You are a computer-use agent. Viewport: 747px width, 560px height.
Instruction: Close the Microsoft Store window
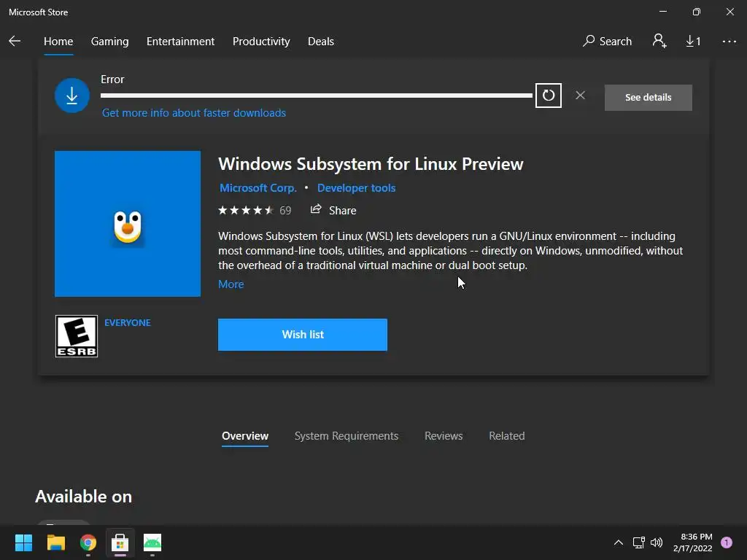(729, 12)
